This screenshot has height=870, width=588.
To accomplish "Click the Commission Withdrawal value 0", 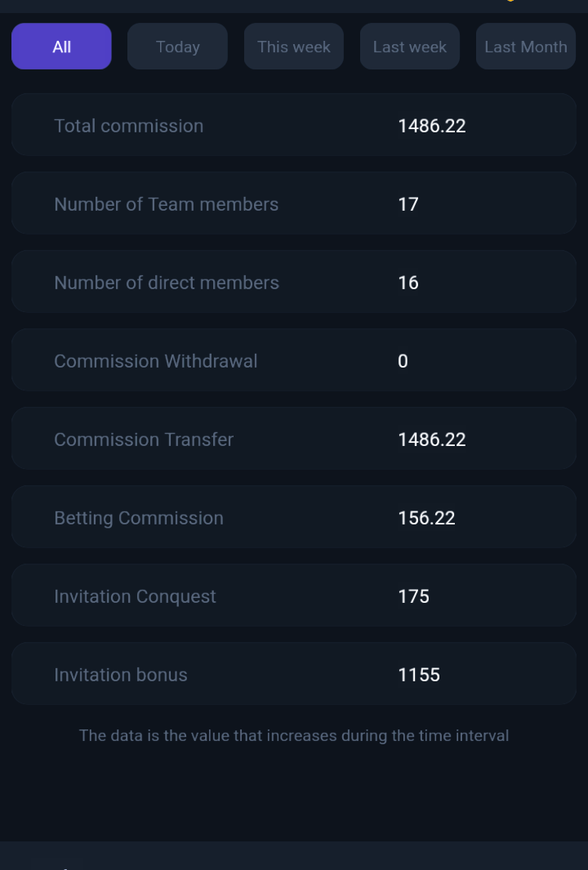I will 403,361.
